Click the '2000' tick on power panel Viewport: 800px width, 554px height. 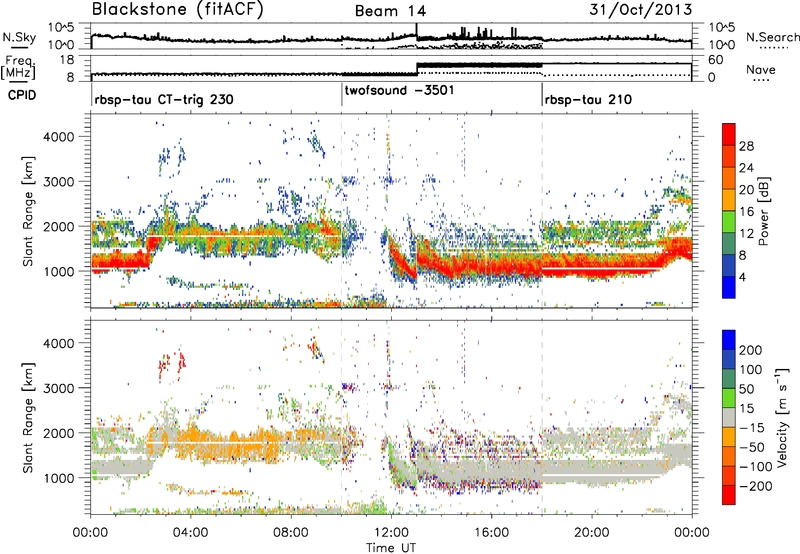point(59,226)
